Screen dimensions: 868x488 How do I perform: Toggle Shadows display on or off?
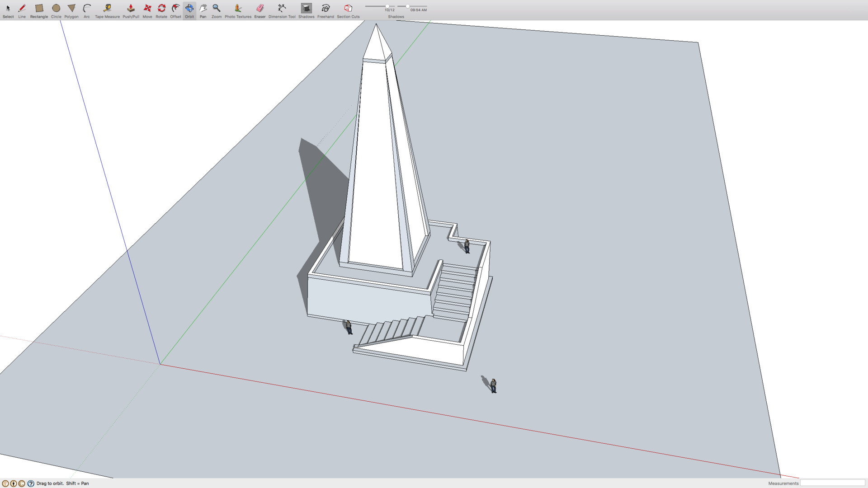pyautogui.click(x=306, y=9)
